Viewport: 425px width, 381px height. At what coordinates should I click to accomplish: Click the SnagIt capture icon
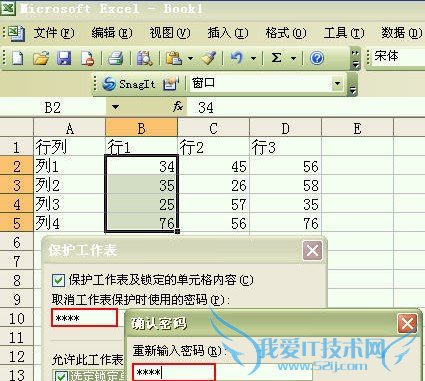[x=109, y=84]
